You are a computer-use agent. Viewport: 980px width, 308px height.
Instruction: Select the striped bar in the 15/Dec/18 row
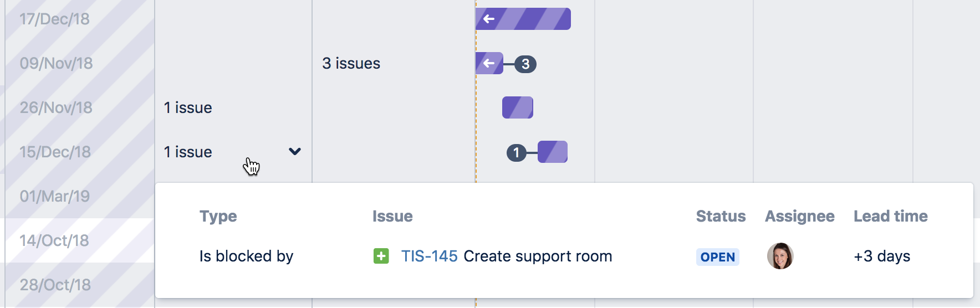(553, 152)
